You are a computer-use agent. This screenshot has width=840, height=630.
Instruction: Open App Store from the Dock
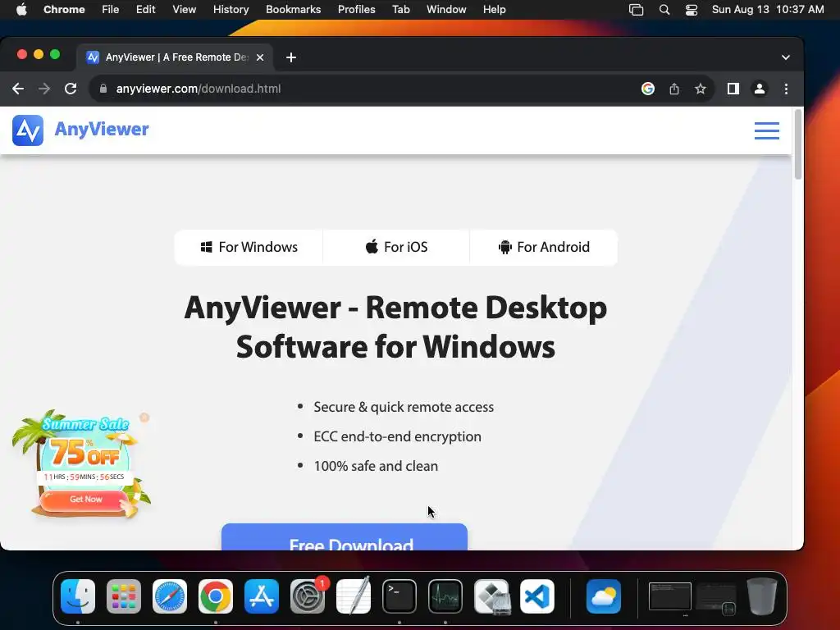(262, 596)
